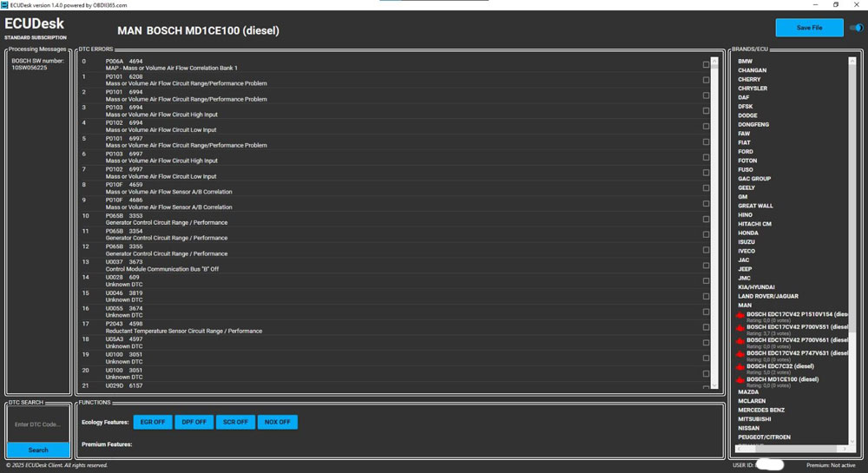Image resolution: width=868 pixels, height=473 pixels.
Task: Open the FORD brand entry
Action: (745, 152)
